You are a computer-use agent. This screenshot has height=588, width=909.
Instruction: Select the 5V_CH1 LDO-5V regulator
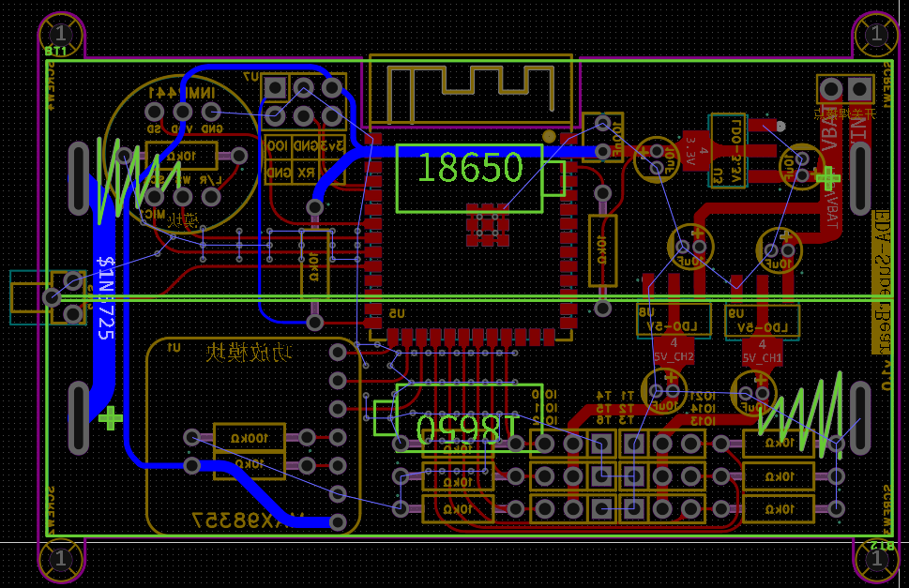(x=763, y=321)
